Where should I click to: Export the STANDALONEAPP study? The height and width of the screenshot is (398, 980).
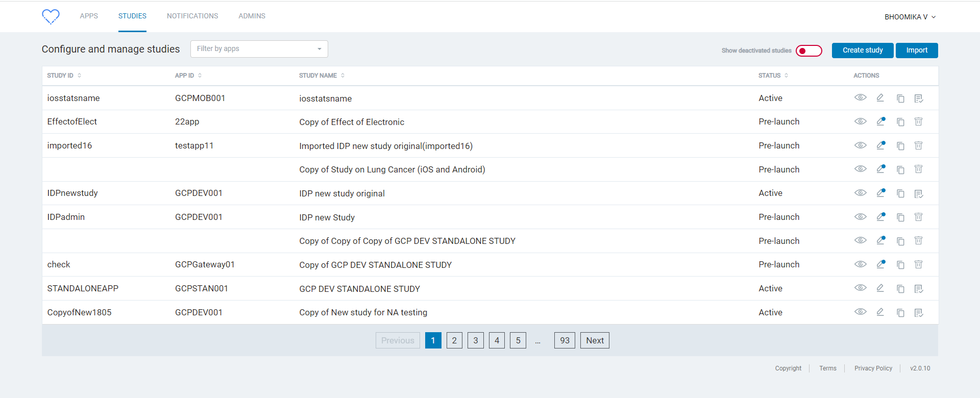(x=919, y=289)
